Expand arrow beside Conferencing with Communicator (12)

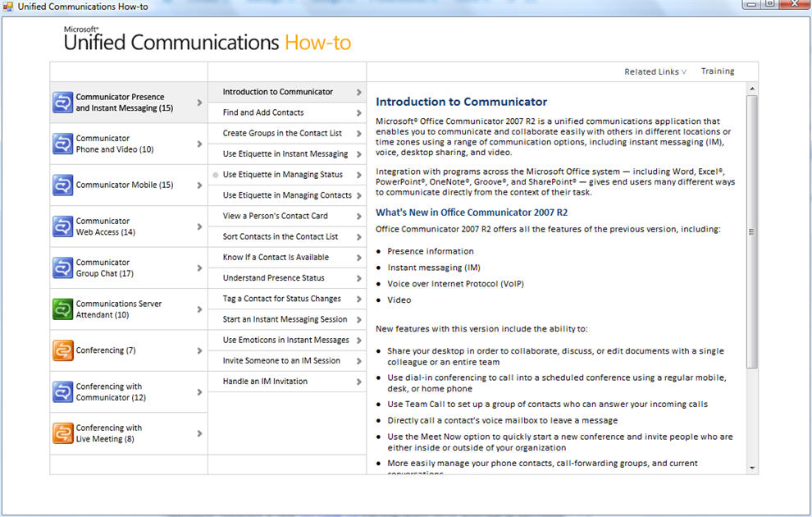click(x=199, y=392)
